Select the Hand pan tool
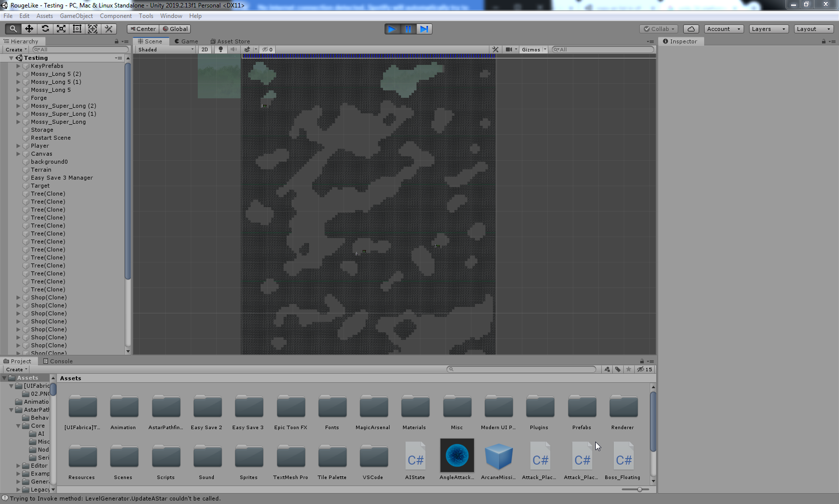Screen dimensions: 839x504 click(12, 29)
